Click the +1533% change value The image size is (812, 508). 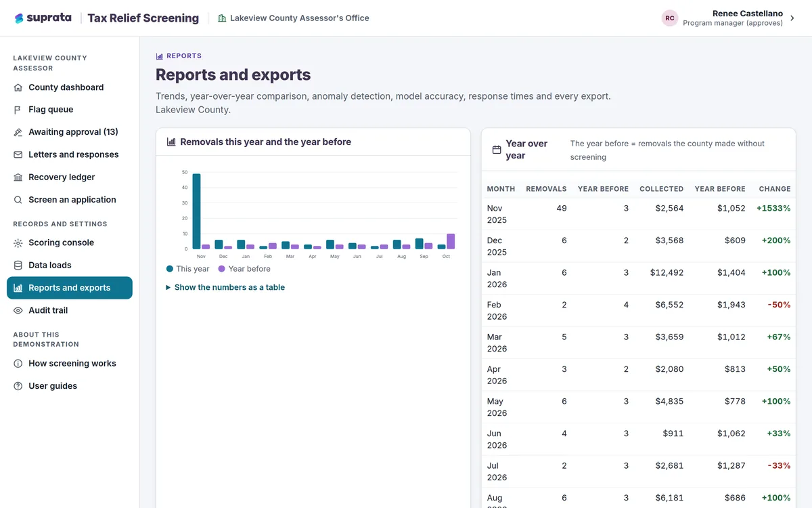[773, 208]
